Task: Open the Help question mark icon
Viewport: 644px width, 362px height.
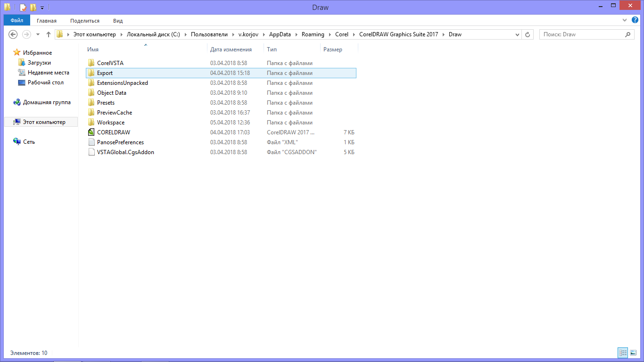Action: (x=635, y=20)
